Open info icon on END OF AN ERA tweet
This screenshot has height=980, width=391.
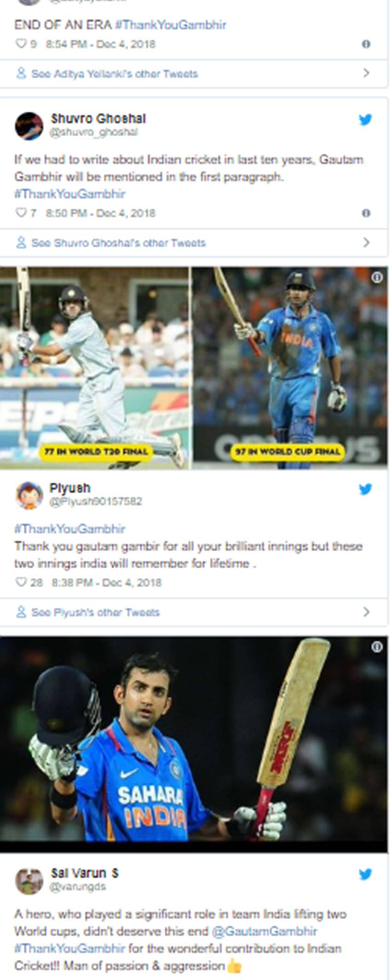point(366,44)
